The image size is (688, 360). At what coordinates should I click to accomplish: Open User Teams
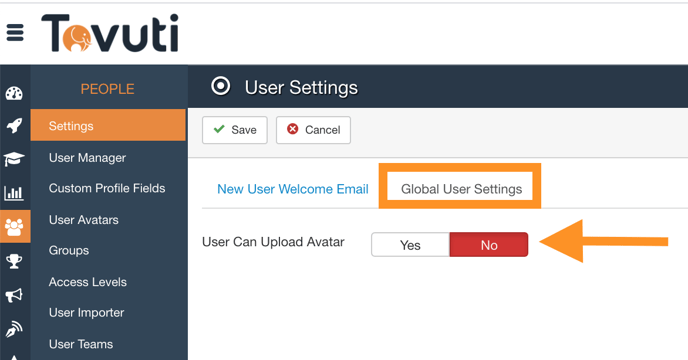pyautogui.click(x=81, y=344)
